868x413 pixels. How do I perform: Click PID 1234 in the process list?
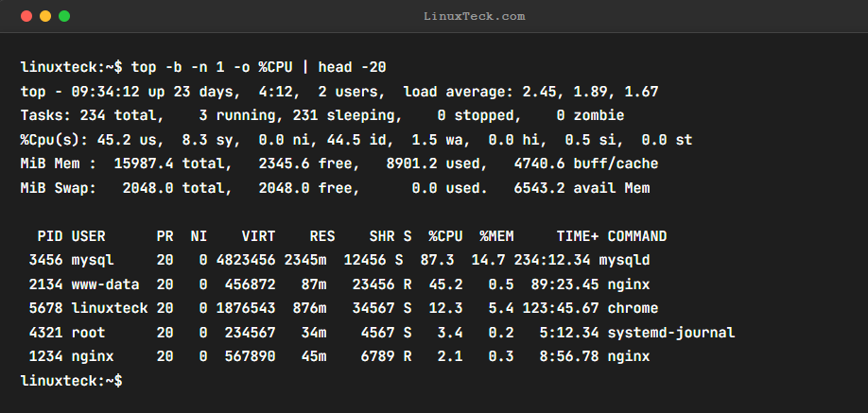coord(45,356)
